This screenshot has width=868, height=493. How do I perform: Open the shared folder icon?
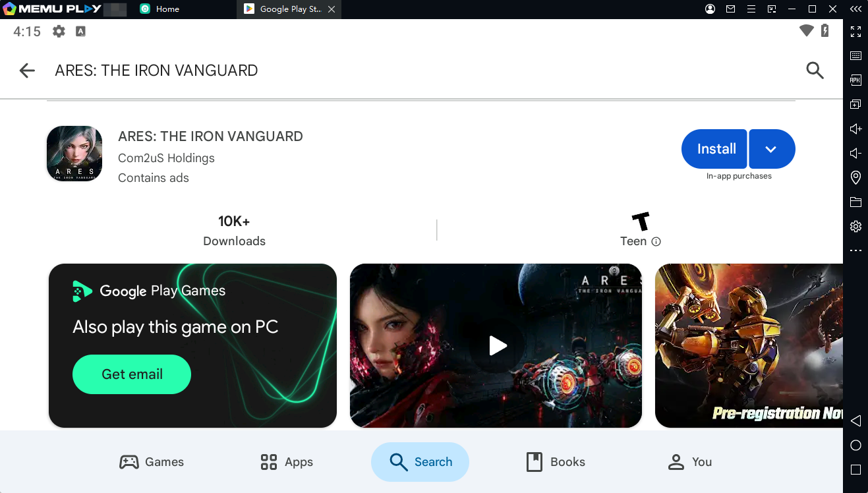[855, 202]
